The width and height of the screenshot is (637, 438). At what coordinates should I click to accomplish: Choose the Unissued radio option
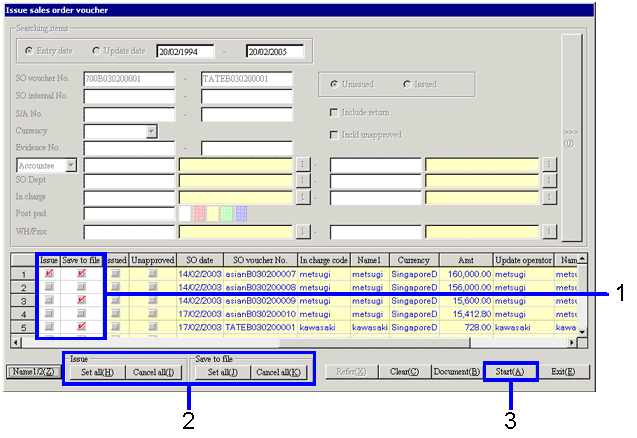(334, 84)
